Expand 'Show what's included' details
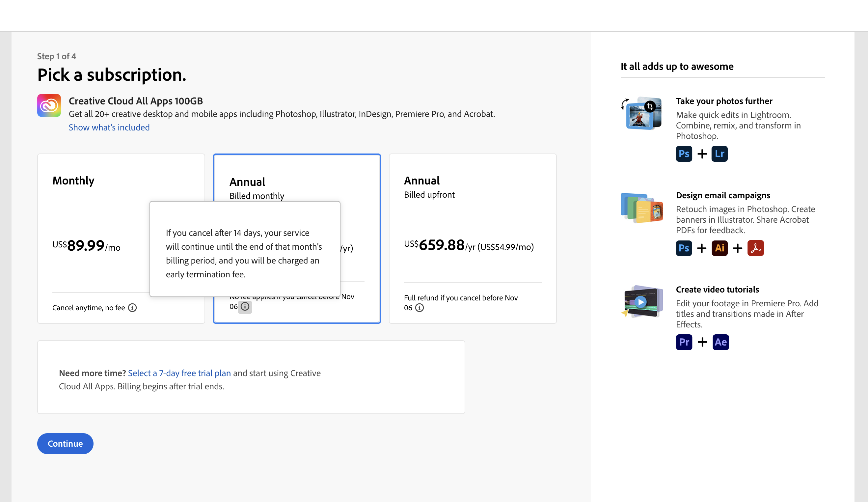The image size is (868, 502). pyautogui.click(x=109, y=127)
